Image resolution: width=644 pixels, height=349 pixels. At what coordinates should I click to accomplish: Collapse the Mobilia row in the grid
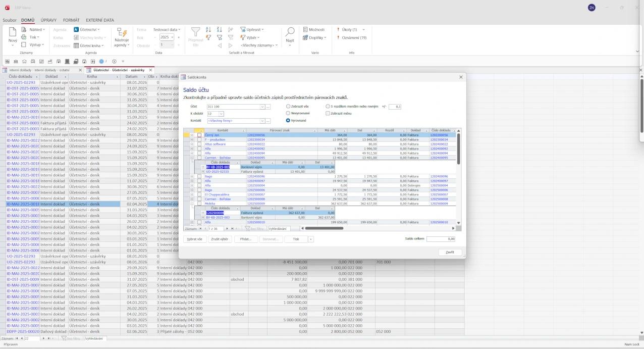[x=192, y=204]
